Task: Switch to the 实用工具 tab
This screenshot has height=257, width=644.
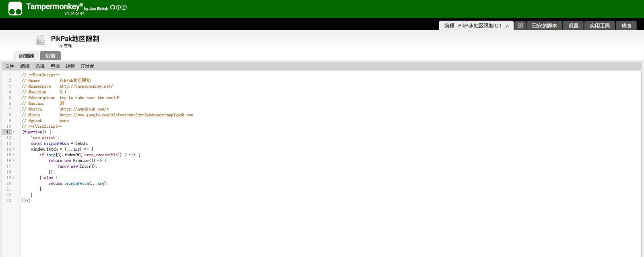Action: coord(599,25)
